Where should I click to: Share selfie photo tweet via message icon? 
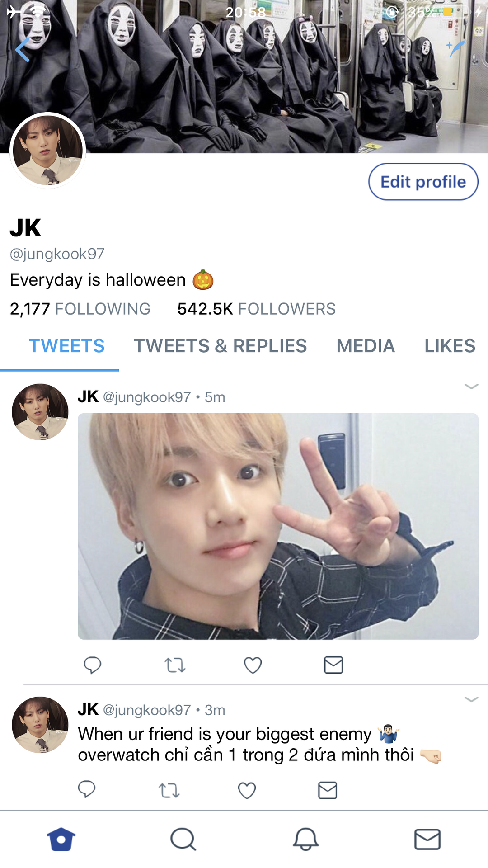point(333,665)
